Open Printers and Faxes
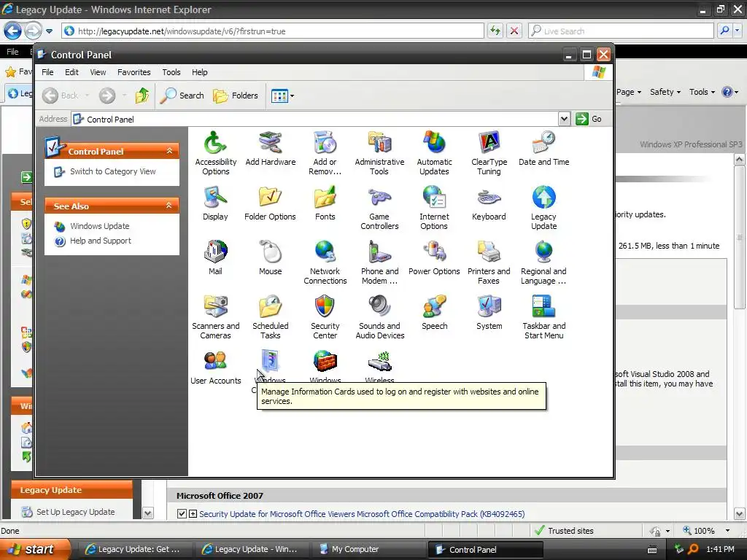The height and width of the screenshot is (560, 747). [x=489, y=262]
